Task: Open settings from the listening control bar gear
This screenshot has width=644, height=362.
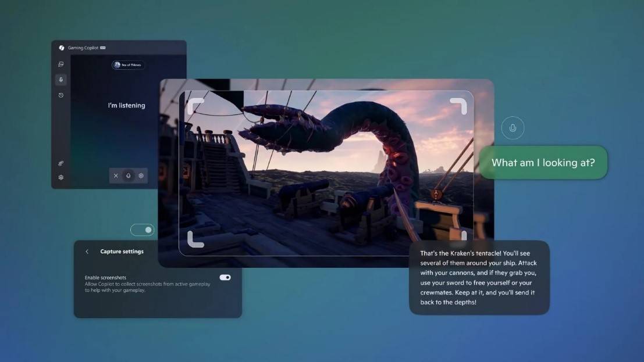Action: [x=141, y=175]
